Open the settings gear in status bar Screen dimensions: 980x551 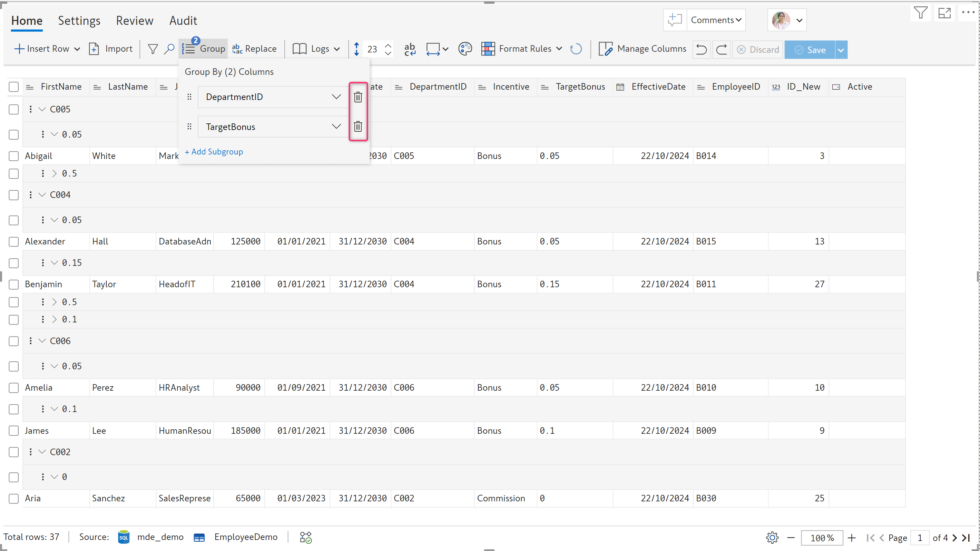pyautogui.click(x=772, y=537)
